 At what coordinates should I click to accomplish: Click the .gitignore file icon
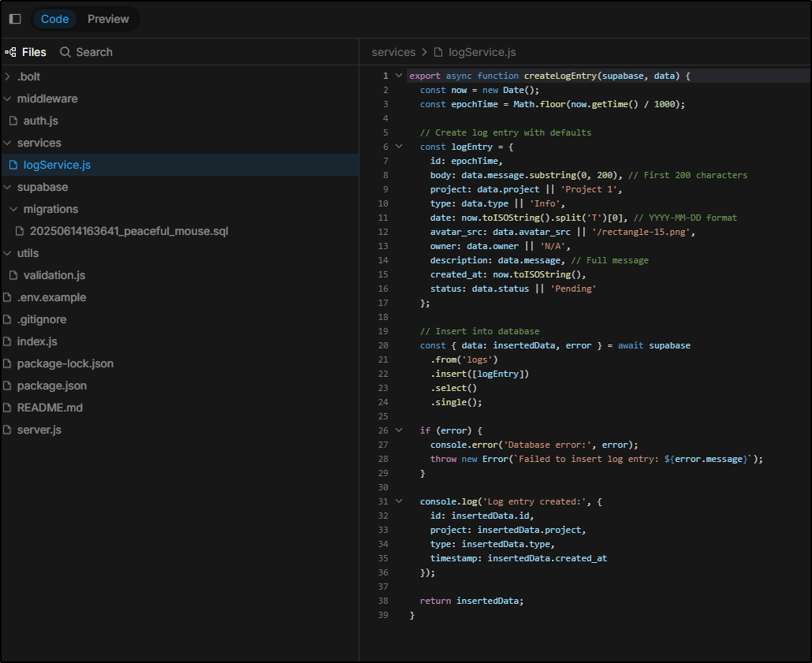[x=7, y=319]
